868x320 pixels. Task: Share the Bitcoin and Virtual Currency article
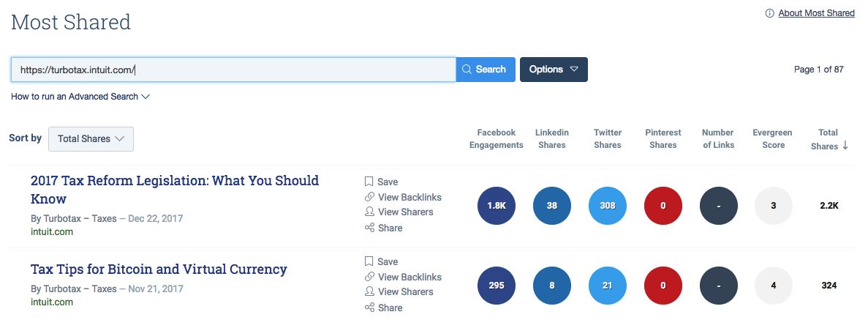(384, 308)
